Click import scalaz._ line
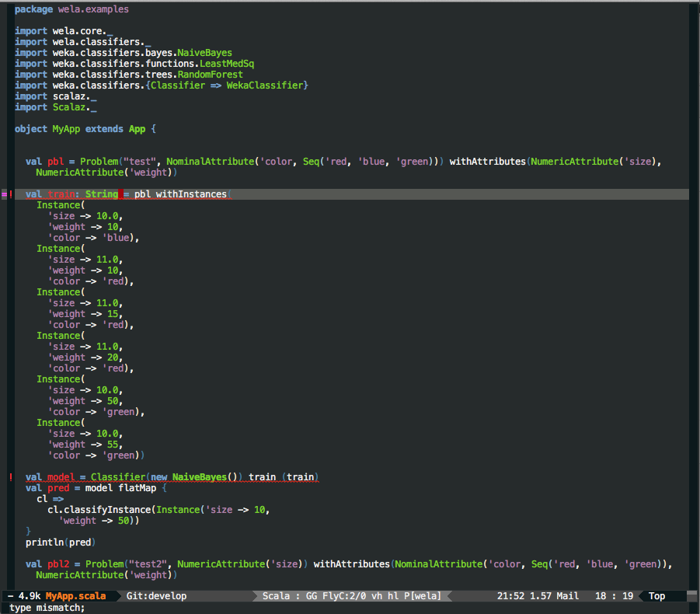Screen dimensions: 700x614 tap(56, 96)
